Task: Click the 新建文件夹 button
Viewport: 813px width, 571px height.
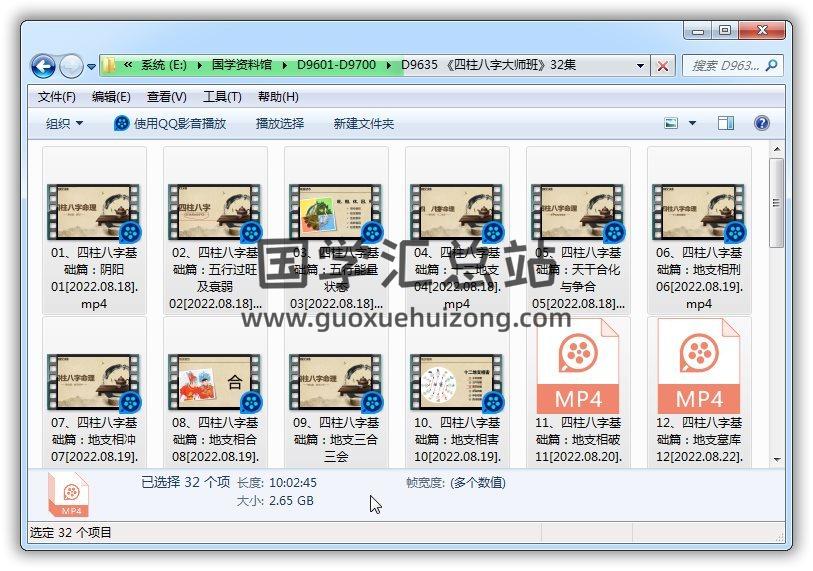Action: (364, 123)
